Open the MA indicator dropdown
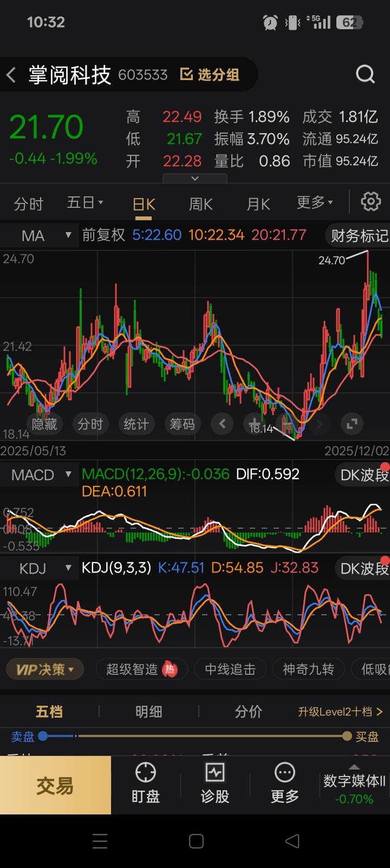The width and height of the screenshot is (390, 868). click(40, 235)
